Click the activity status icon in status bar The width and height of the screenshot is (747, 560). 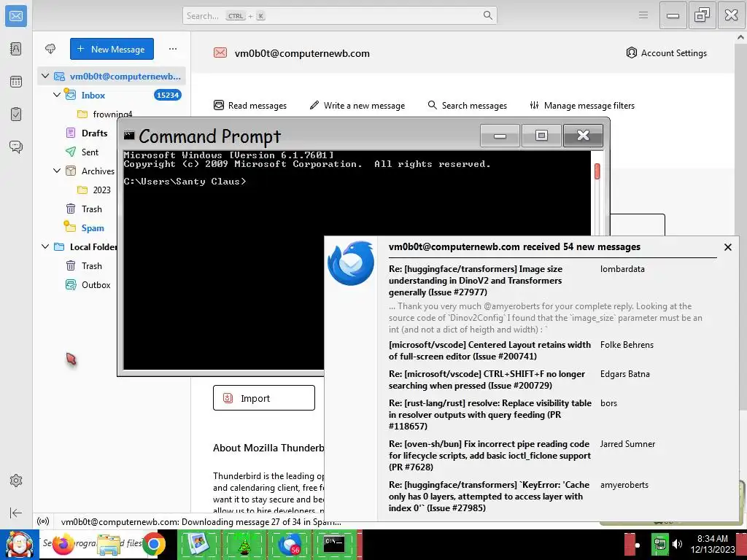43,521
